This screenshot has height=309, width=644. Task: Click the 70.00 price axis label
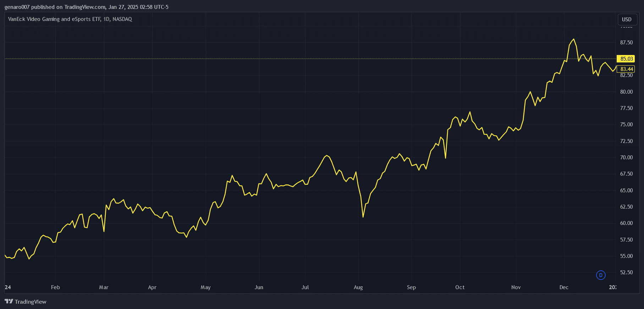626,158
